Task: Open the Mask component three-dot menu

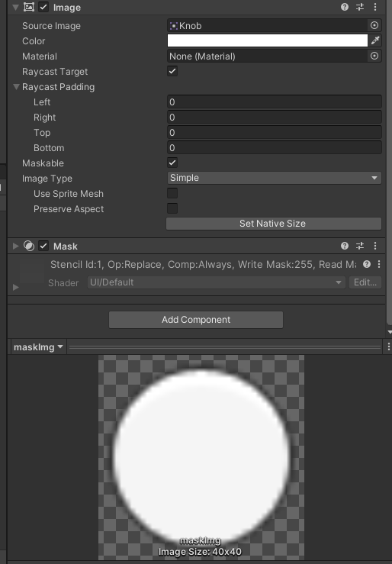Action: [x=375, y=246]
